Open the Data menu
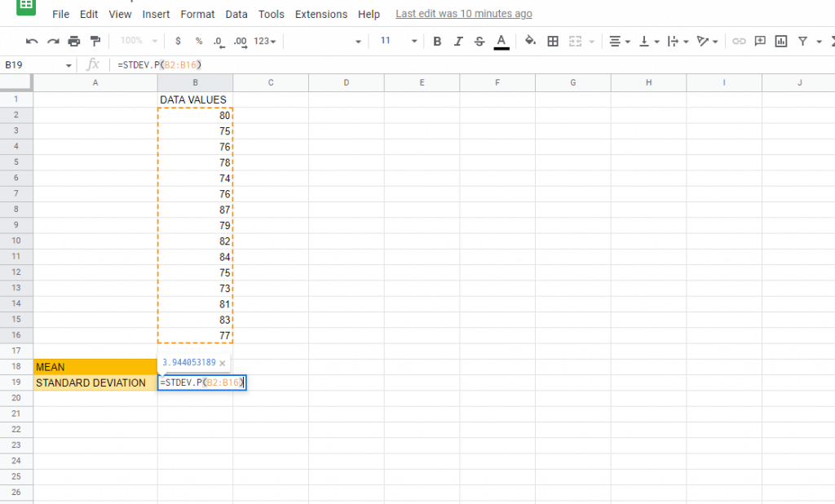Screen dimensions: 835x504 [236, 14]
